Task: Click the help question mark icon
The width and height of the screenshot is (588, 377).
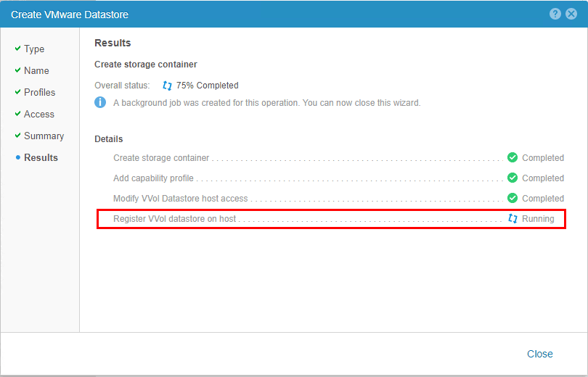Action: pos(555,14)
